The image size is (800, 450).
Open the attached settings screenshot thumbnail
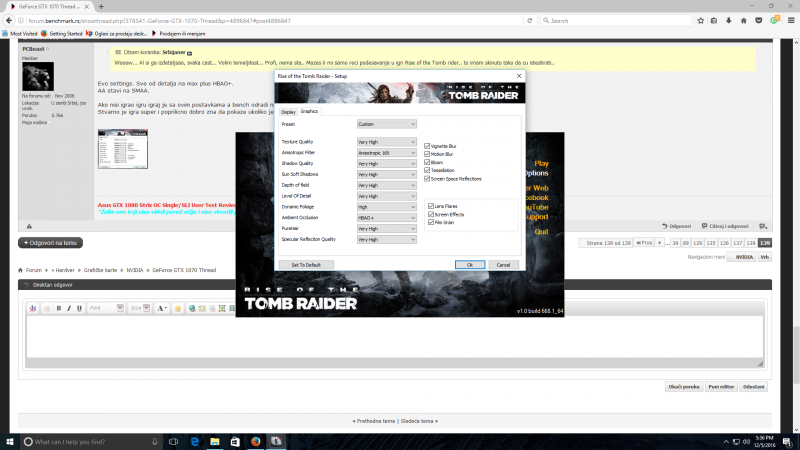click(x=123, y=149)
